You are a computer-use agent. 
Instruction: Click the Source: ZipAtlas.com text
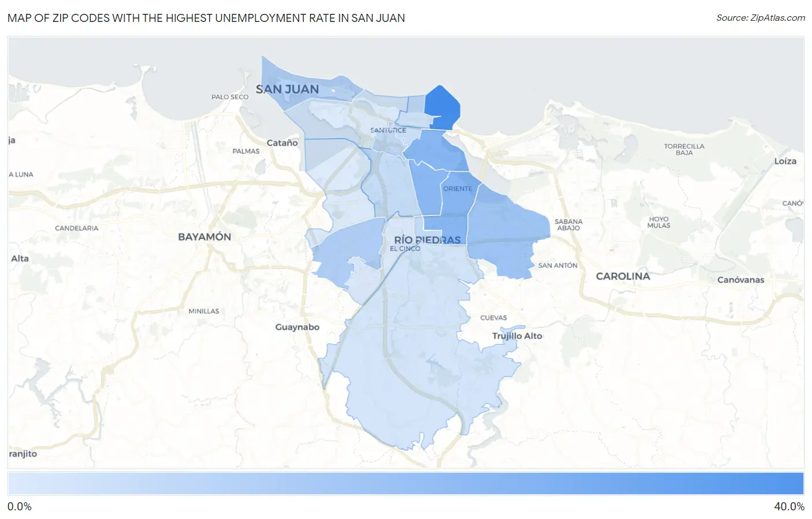click(761, 18)
